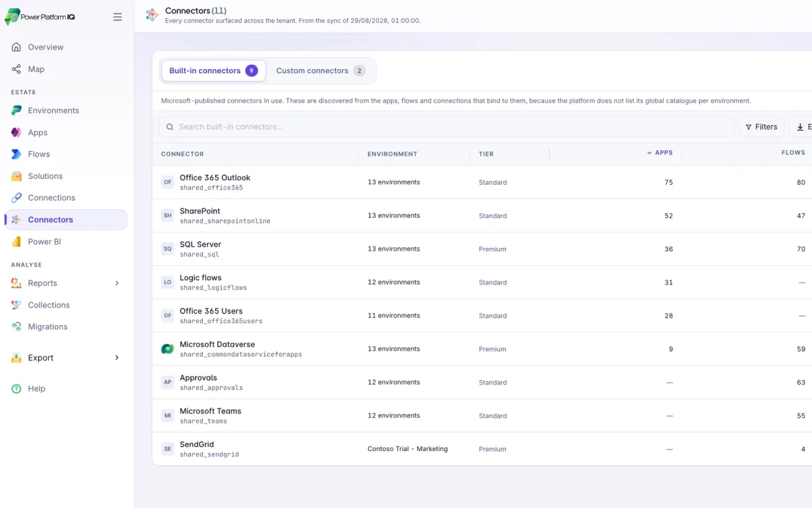
Task: Click the SendGrid SE badge
Action: [167, 449]
